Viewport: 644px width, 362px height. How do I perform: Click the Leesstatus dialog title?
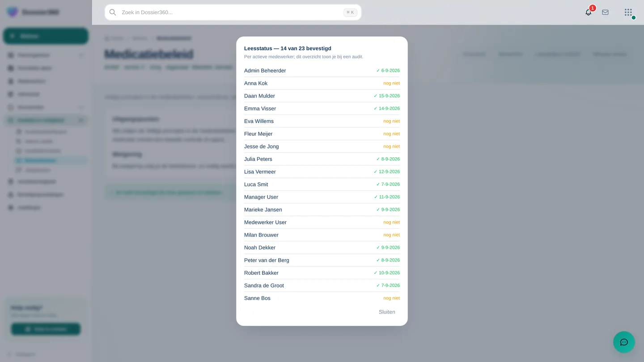click(288, 48)
